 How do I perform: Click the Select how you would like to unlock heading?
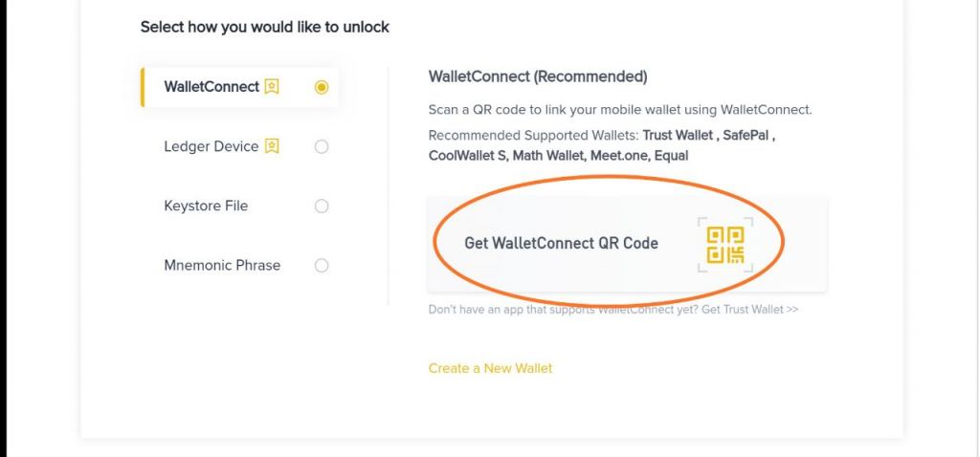(x=265, y=27)
